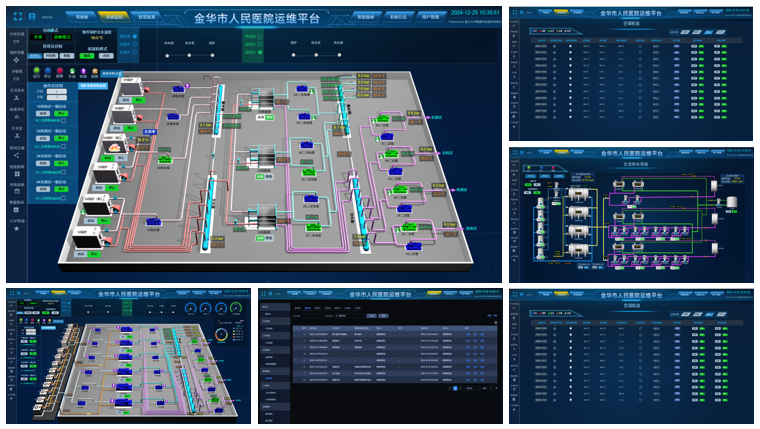This screenshot has width=760, height=429.
Task: Switch to the 系统日志 tab
Action: tap(398, 16)
